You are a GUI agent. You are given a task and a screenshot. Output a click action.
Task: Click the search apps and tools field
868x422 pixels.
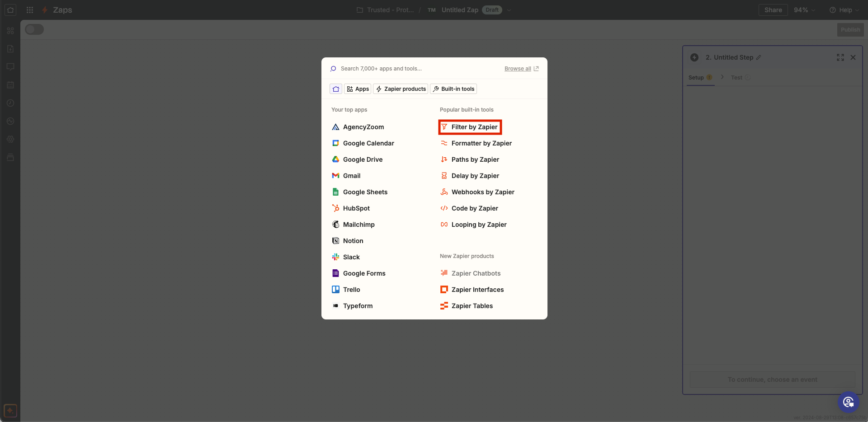point(416,69)
